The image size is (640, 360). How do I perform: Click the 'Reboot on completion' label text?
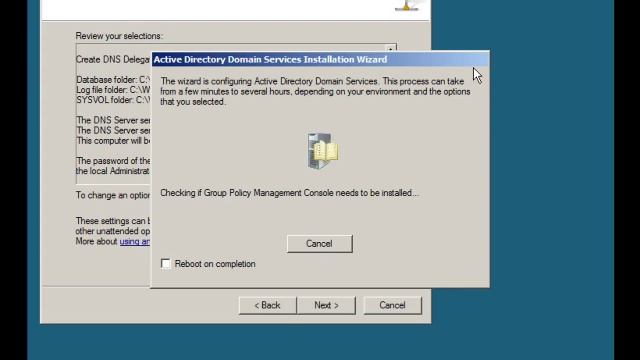215,264
